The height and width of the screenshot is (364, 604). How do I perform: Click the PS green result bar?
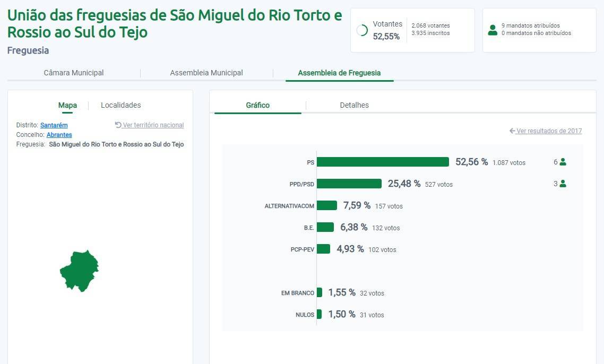383,162
